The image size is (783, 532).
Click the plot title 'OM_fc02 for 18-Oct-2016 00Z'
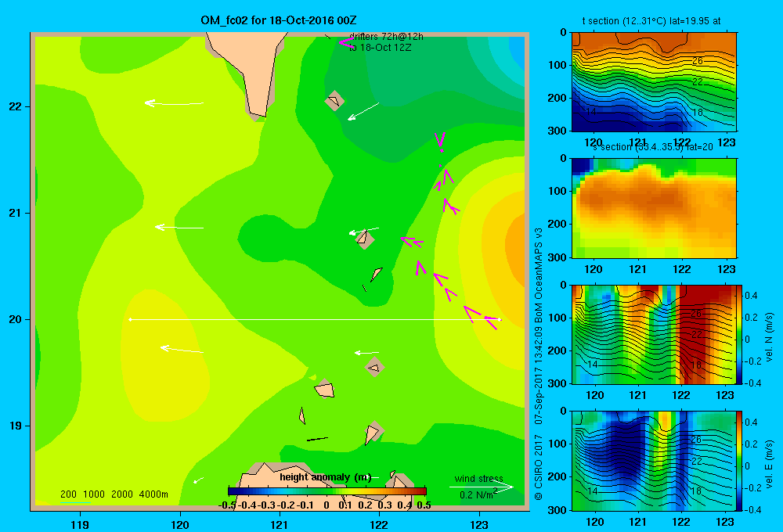point(279,20)
